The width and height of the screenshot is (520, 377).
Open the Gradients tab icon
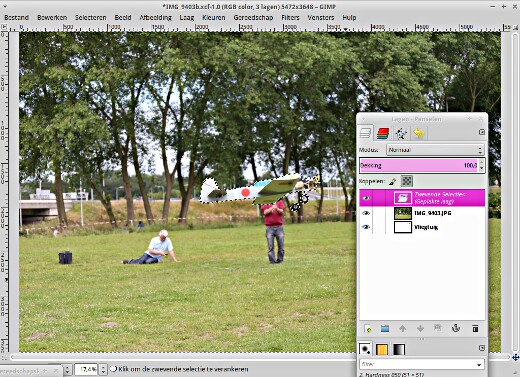click(x=399, y=349)
